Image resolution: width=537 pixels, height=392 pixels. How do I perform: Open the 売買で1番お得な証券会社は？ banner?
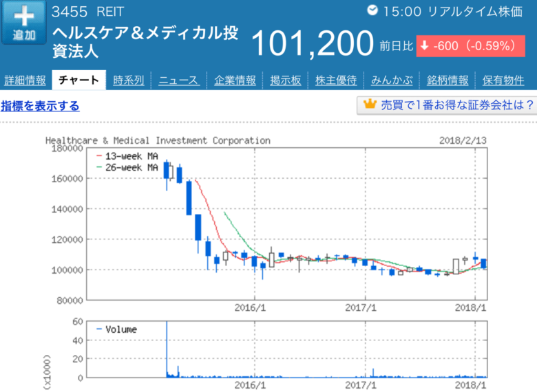[447, 105]
